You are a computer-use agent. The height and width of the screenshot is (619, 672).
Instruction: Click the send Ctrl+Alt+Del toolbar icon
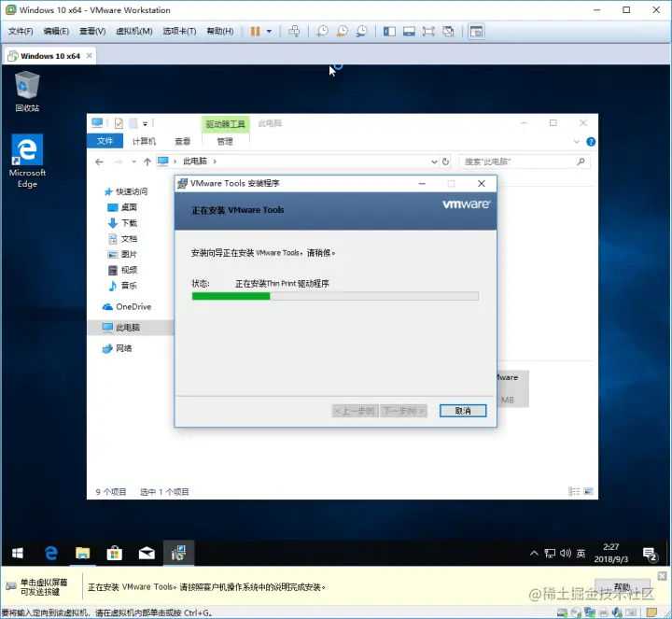pyautogui.click(x=294, y=32)
